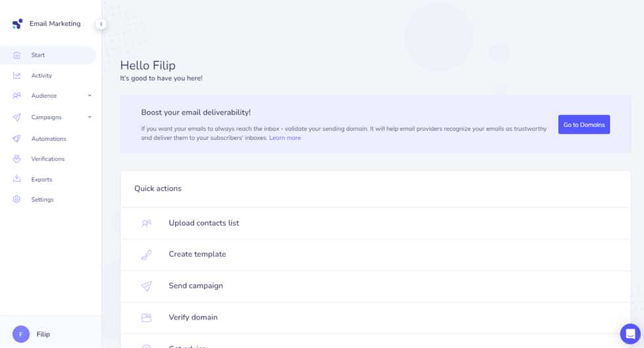The image size is (644, 348).
Task: Follow the Learn more link
Action: point(285,138)
